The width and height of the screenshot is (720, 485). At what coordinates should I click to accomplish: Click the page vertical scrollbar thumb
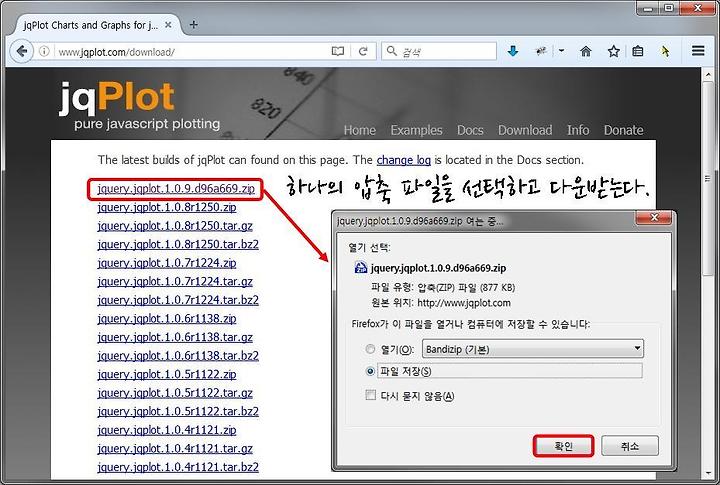(x=708, y=179)
